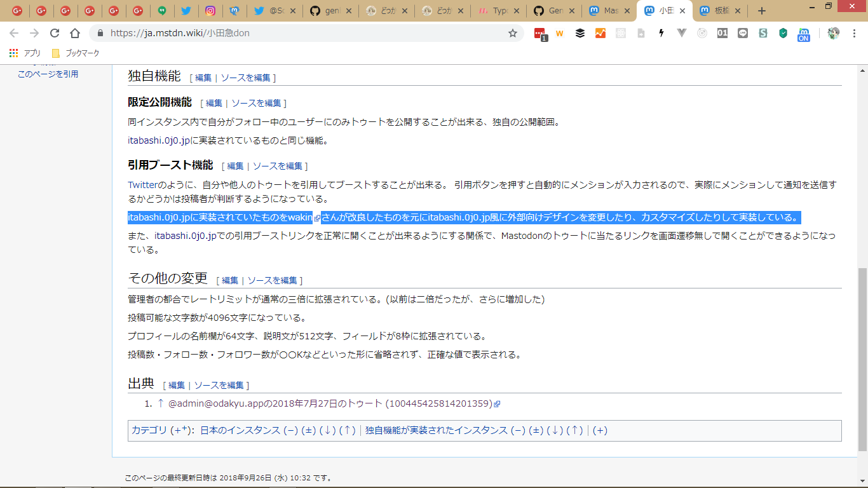Open the user profile avatar menu
868x488 pixels.
click(x=834, y=34)
